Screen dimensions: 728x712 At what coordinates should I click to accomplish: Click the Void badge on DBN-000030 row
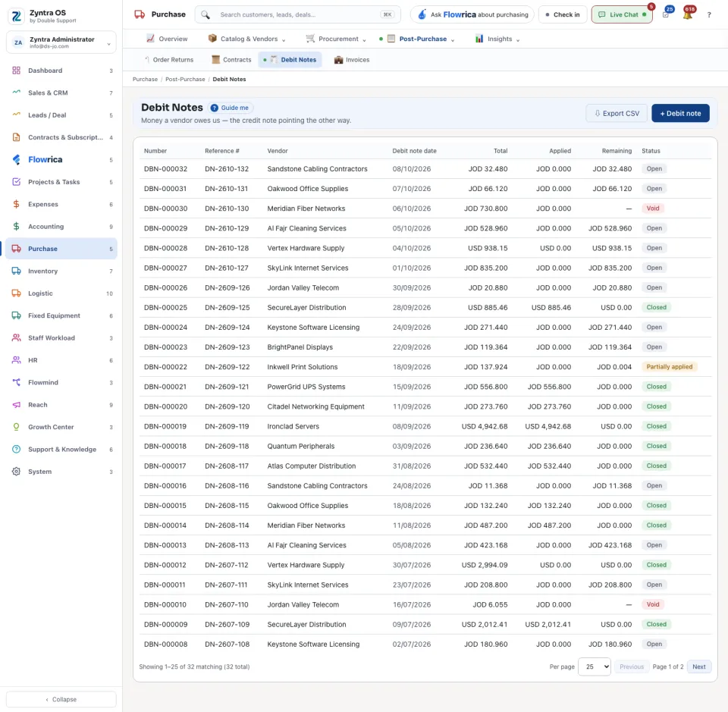coord(653,209)
